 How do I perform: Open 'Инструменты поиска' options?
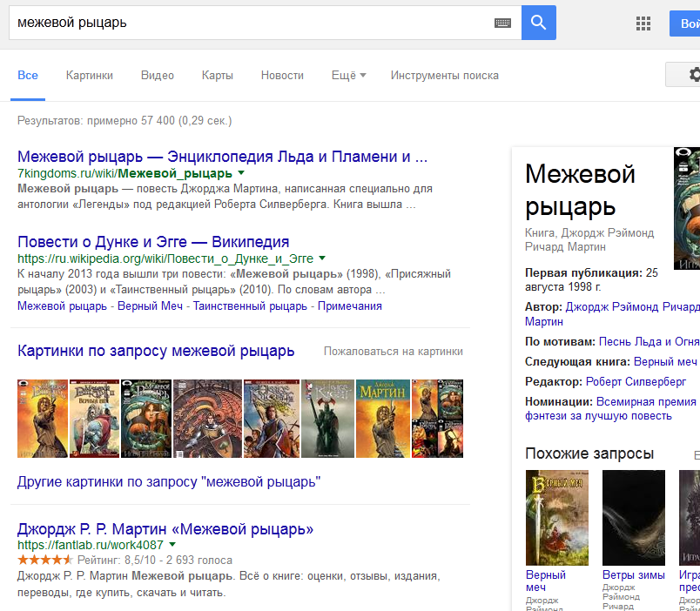(x=445, y=76)
